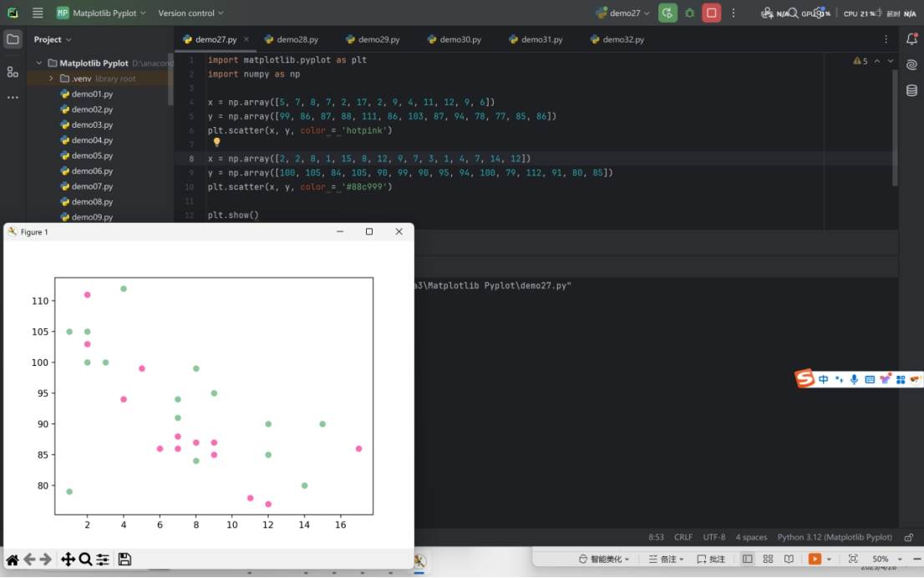Go forward to next view in Figure 1
The image size is (924, 578).
tap(45, 560)
